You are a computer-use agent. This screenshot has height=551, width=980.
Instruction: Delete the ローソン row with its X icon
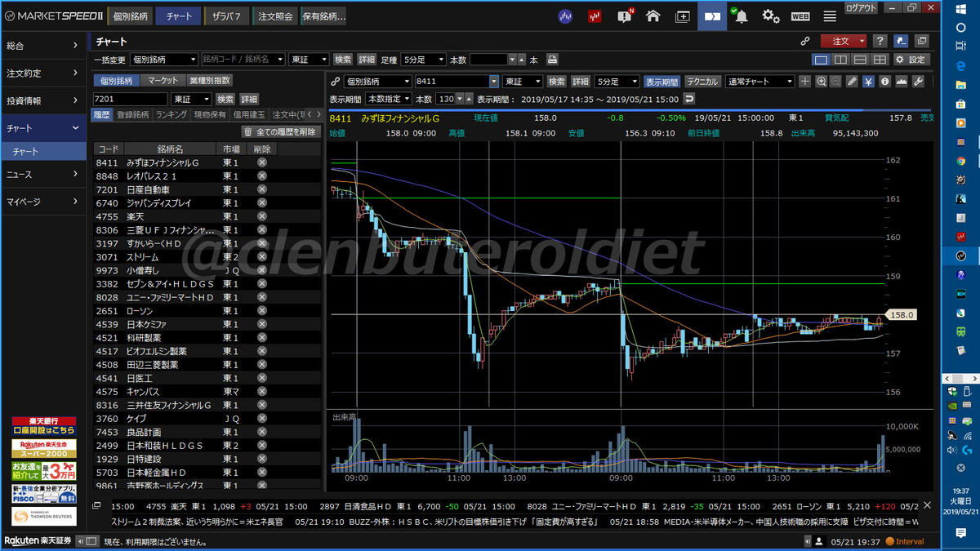click(262, 311)
